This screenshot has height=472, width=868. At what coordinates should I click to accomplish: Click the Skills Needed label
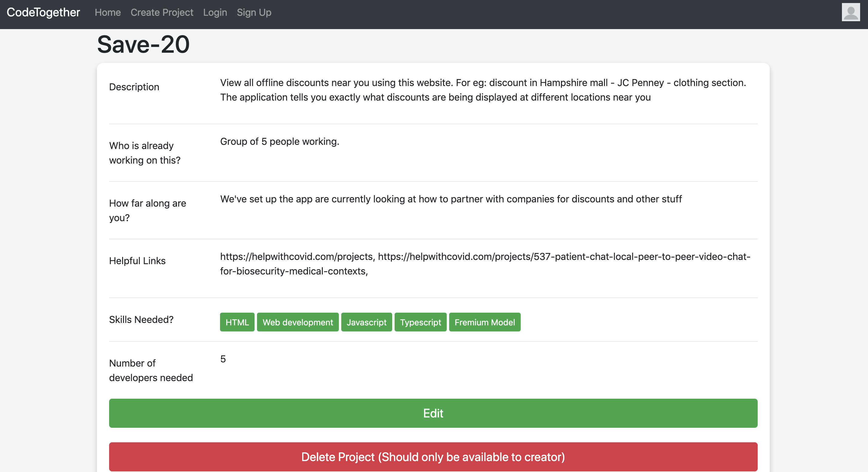click(141, 319)
